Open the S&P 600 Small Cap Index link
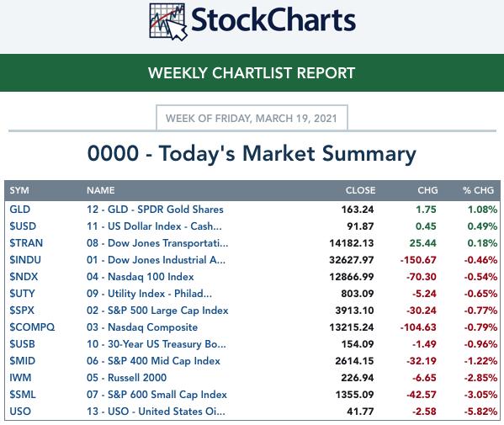This screenshot has width=504, height=425. (157, 395)
